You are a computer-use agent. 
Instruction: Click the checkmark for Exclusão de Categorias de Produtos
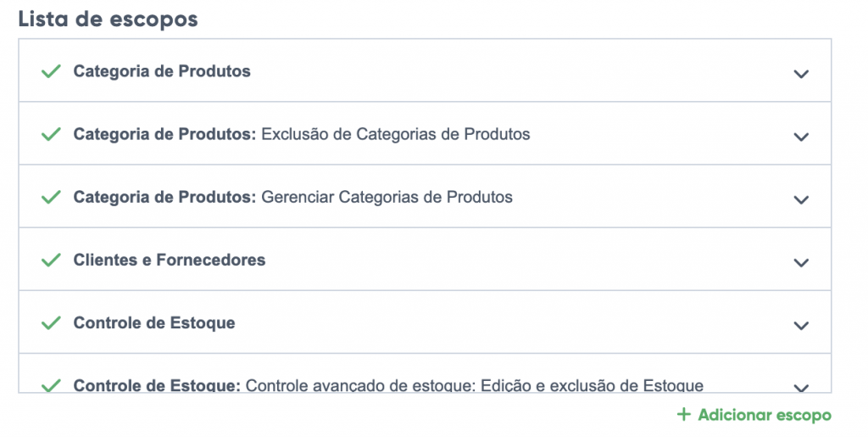(51, 134)
